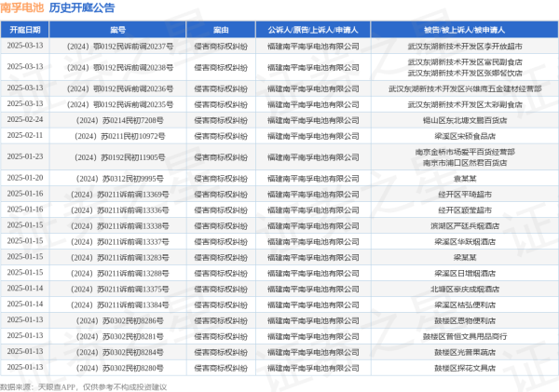Click defendant 锡山区东北塘文鹏百货店
The height and width of the screenshot is (392, 559).
coord(465,120)
